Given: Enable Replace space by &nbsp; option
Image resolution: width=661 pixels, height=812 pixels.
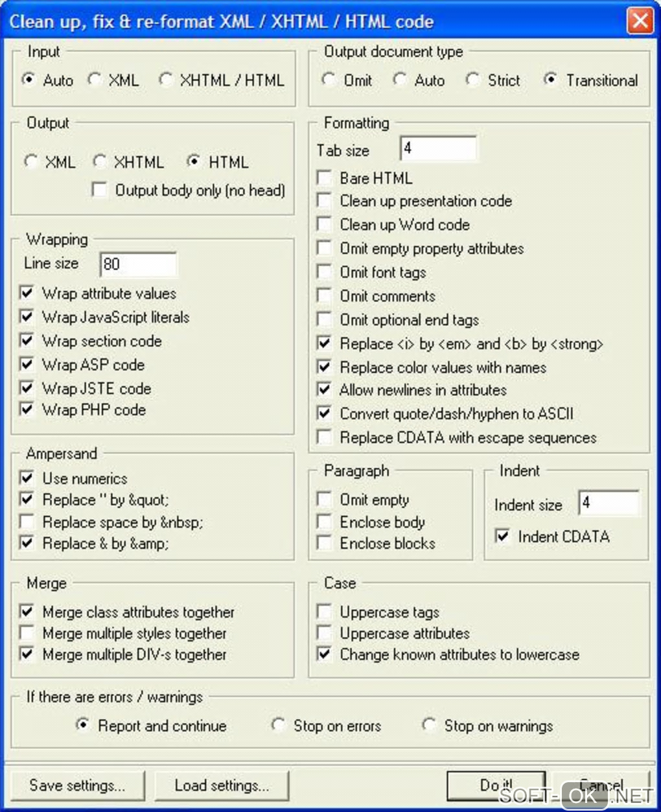Looking at the screenshot, I should click(27, 522).
